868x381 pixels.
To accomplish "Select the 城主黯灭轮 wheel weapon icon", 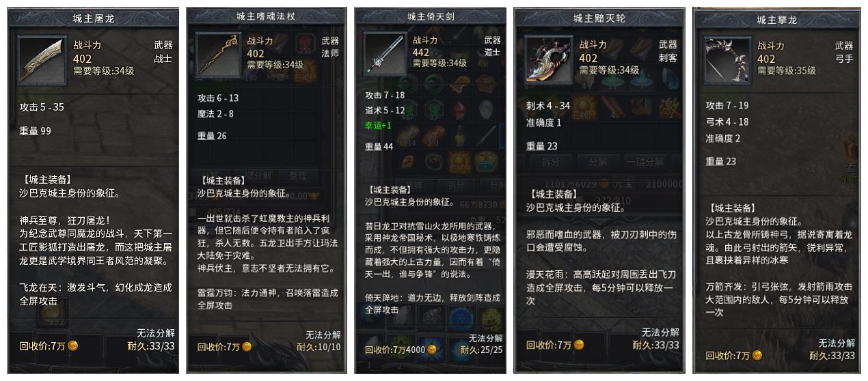I will [x=549, y=60].
